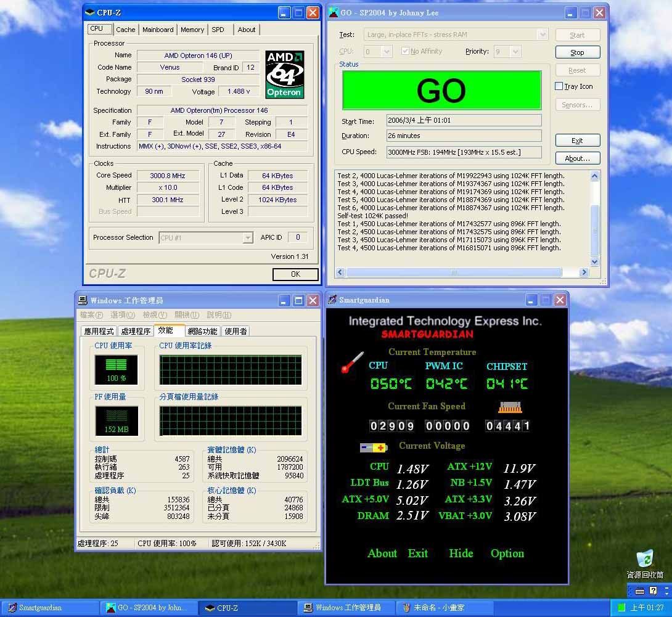Switch to the Memory tab in CPU-Z
This screenshot has width=672, height=617.
click(x=192, y=30)
